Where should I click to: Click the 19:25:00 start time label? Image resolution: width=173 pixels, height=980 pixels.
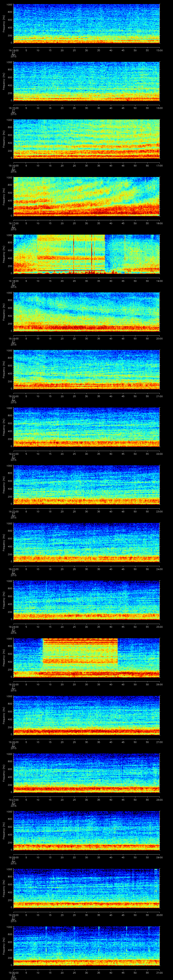[x=13, y=684]
